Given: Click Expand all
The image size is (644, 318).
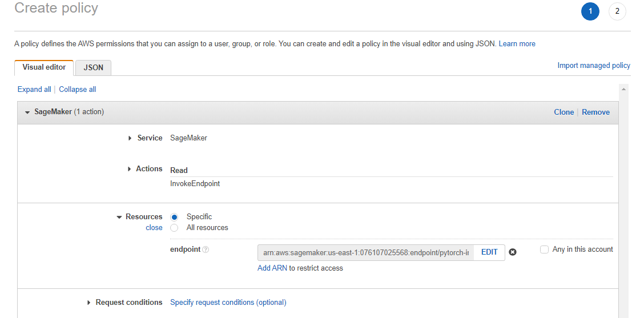Looking at the screenshot, I should (x=34, y=89).
